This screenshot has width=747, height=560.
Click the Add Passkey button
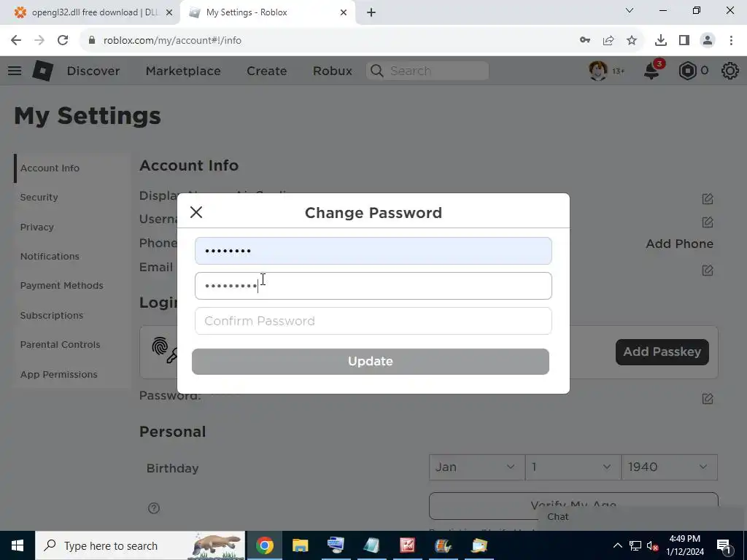click(x=662, y=352)
